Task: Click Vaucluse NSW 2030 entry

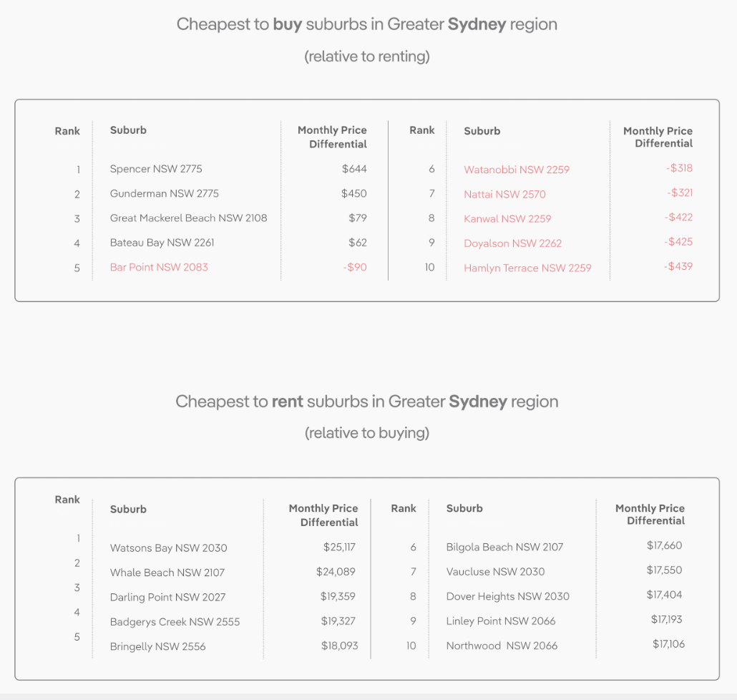Action: [x=495, y=571]
